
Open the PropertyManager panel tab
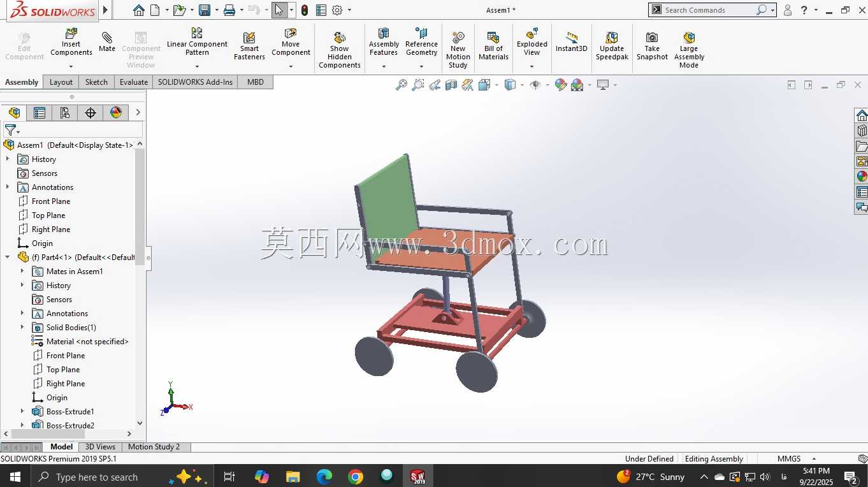(40, 113)
